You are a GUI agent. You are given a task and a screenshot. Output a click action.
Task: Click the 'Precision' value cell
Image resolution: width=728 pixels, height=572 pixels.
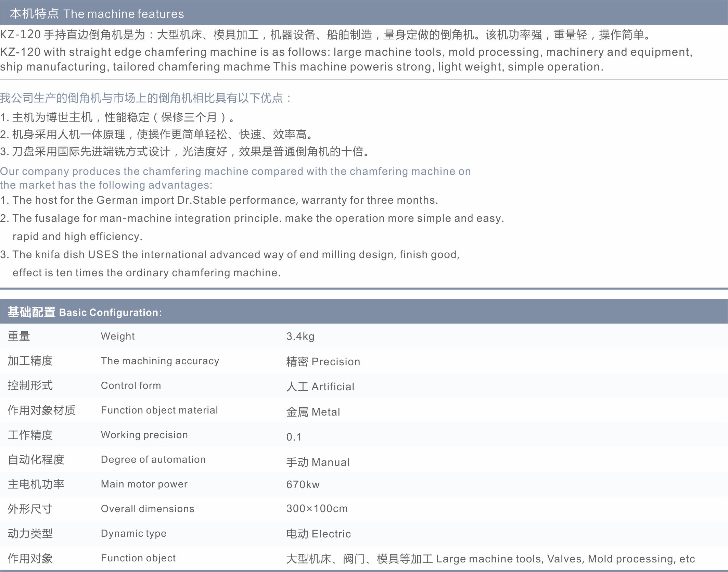pos(335,362)
